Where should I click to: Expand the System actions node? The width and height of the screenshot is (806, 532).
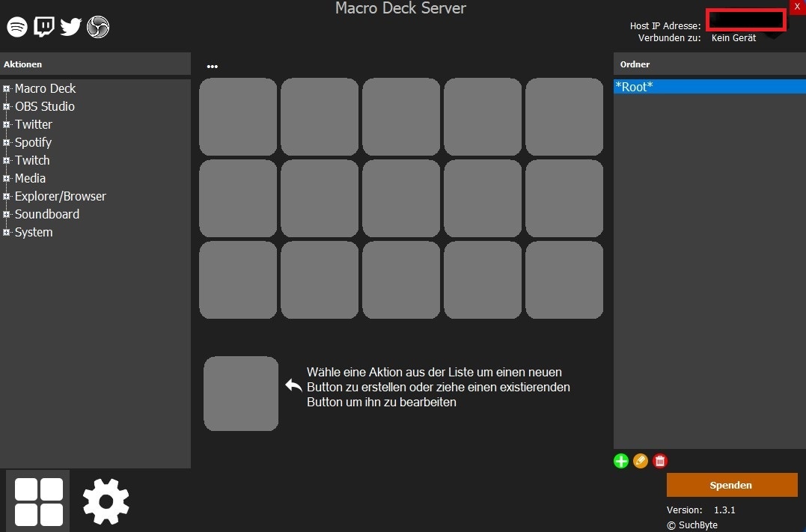click(6, 233)
